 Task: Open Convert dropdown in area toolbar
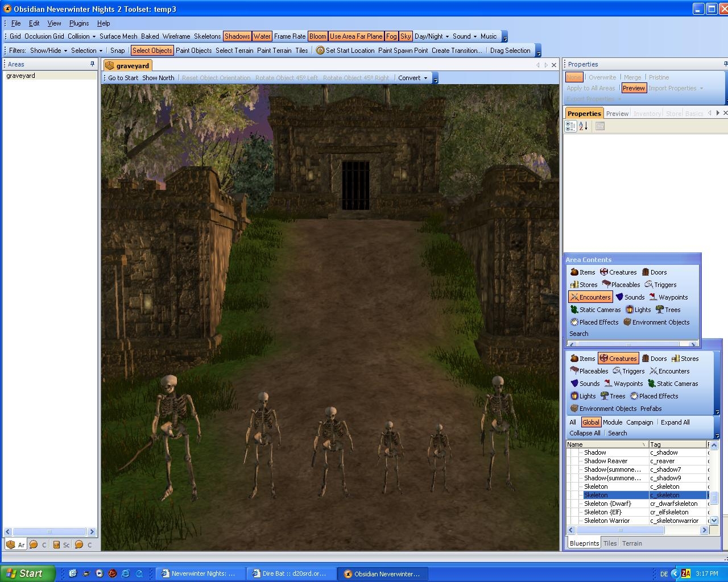point(412,78)
